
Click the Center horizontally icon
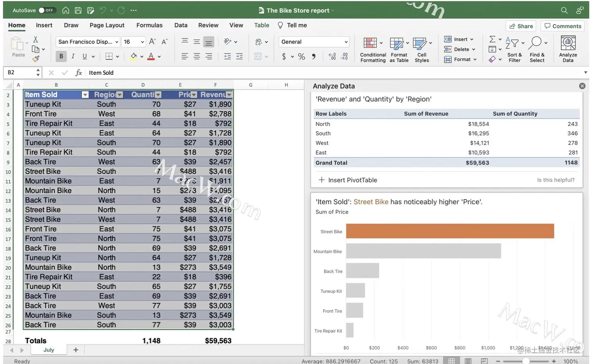point(197,57)
